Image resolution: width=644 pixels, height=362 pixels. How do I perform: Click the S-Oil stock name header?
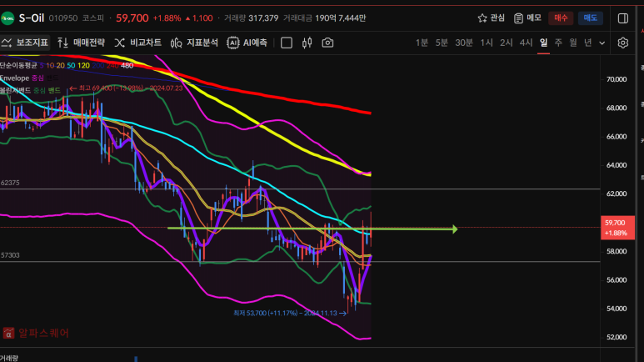(x=31, y=18)
